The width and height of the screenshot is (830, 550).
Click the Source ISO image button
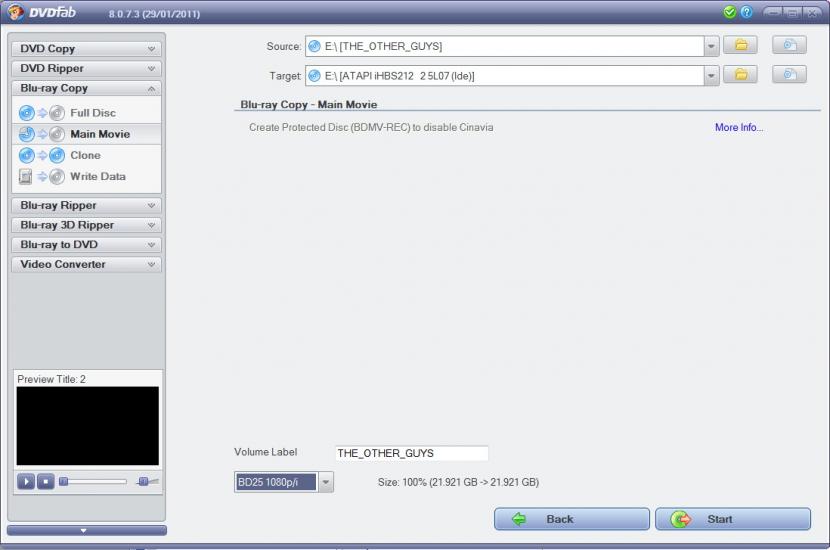[x=789, y=45]
